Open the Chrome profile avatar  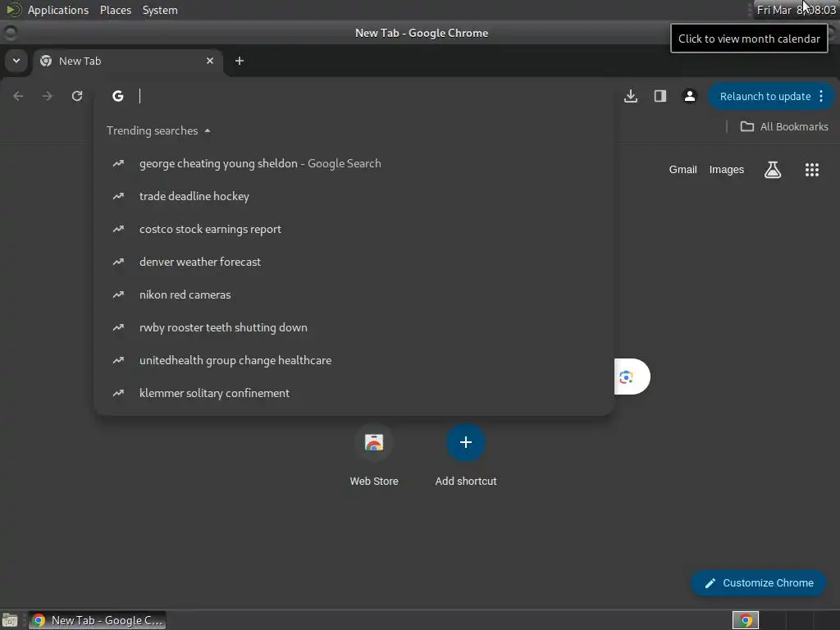[689, 96]
